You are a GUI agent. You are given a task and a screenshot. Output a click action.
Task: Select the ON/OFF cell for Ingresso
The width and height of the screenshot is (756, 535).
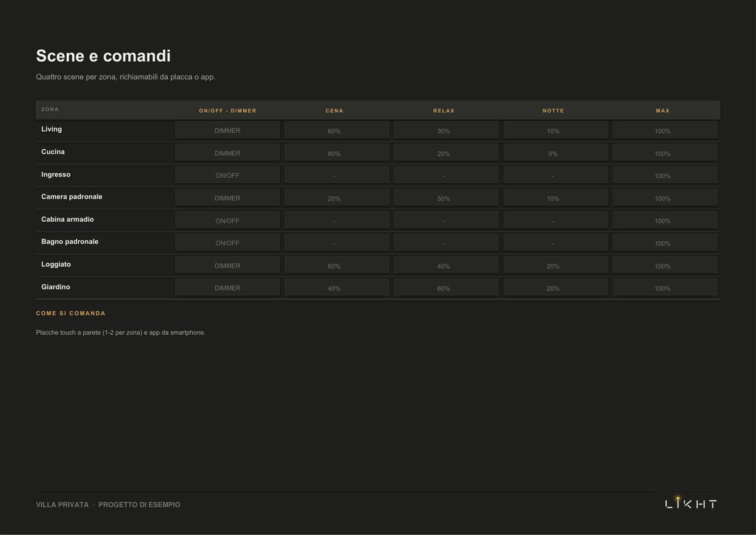227,175
